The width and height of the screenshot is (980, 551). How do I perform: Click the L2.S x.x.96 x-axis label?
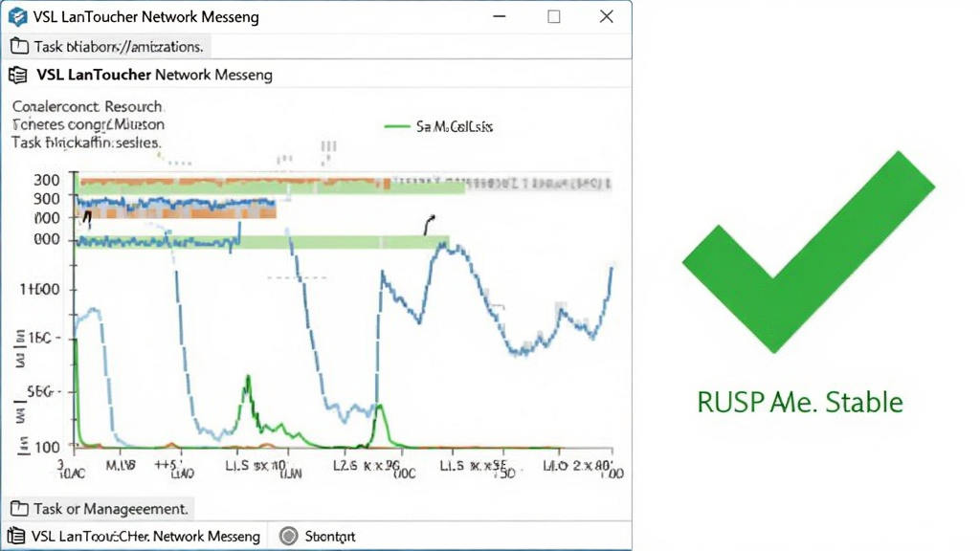(366, 466)
